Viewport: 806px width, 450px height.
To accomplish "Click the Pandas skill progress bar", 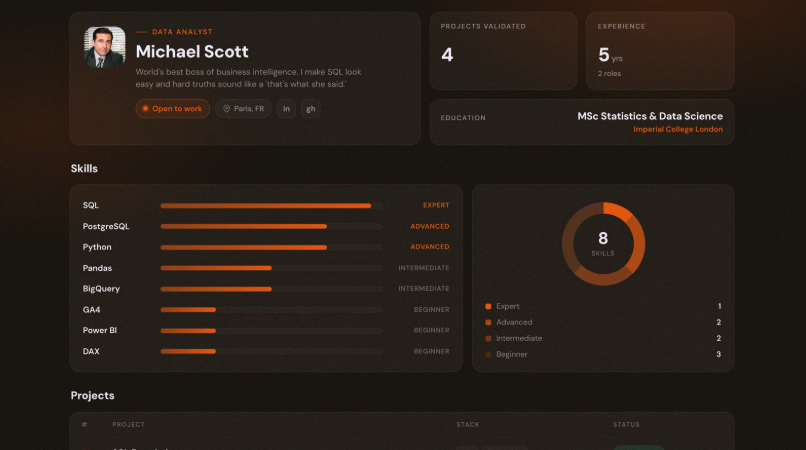I will click(271, 268).
